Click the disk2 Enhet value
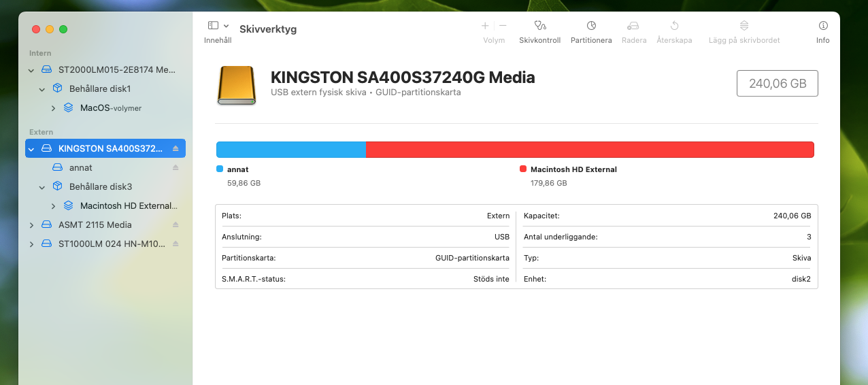 point(800,279)
